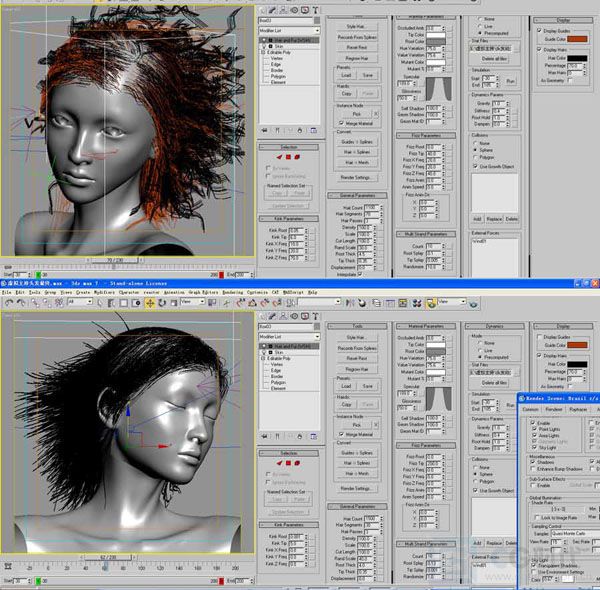The image size is (600, 590).
Task: Click the Style Hair button in the lower window
Action: 356,337
